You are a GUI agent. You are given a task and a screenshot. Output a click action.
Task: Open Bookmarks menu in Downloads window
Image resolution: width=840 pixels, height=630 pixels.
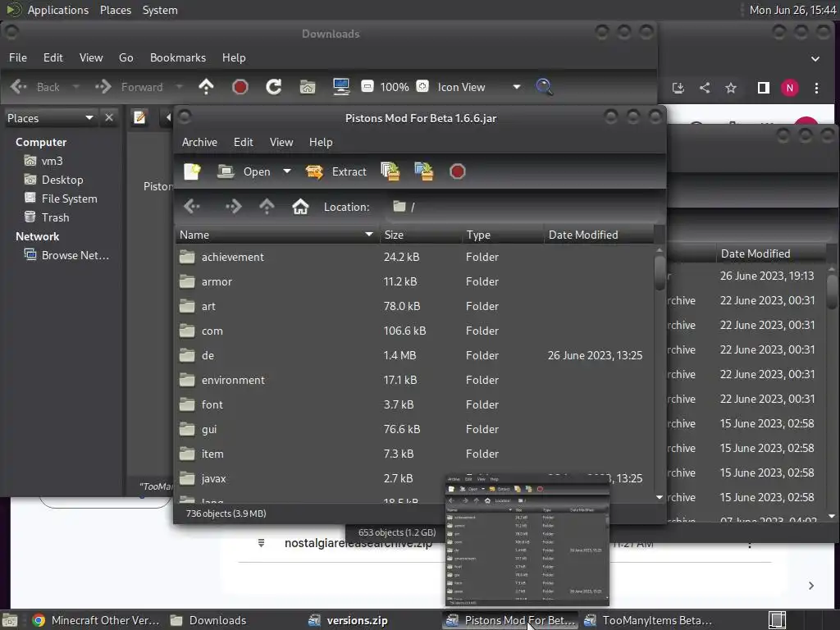click(178, 57)
